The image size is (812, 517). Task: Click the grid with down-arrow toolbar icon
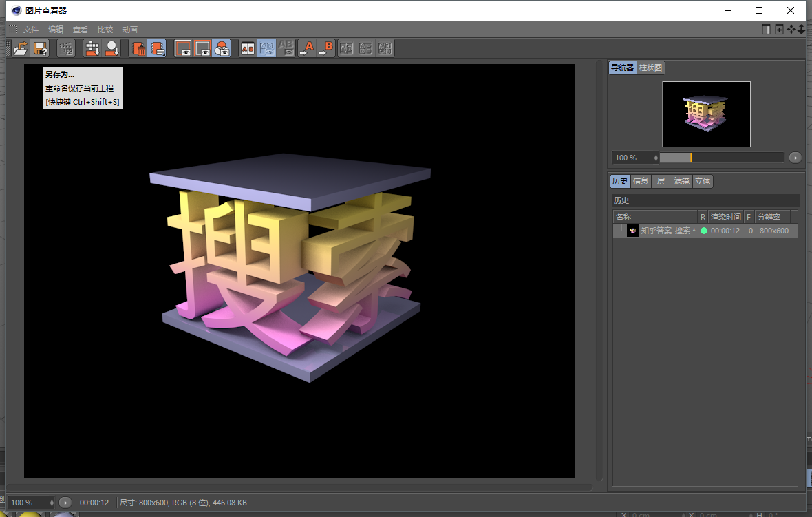coord(92,48)
